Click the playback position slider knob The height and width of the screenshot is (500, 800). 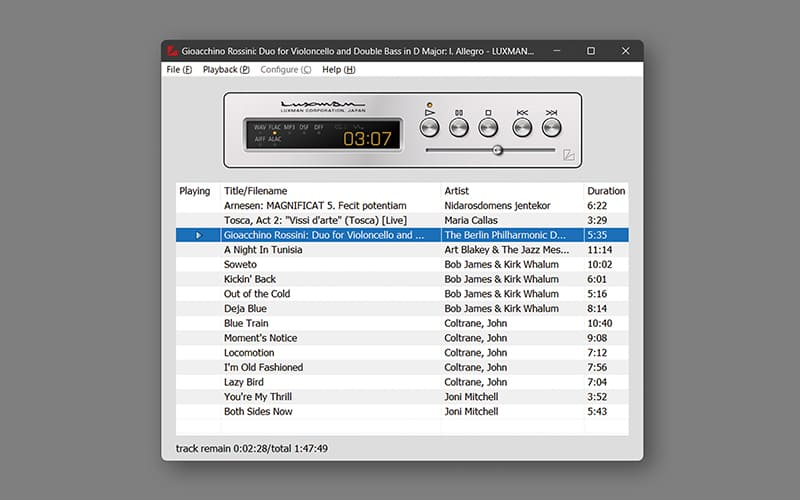coord(497,150)
